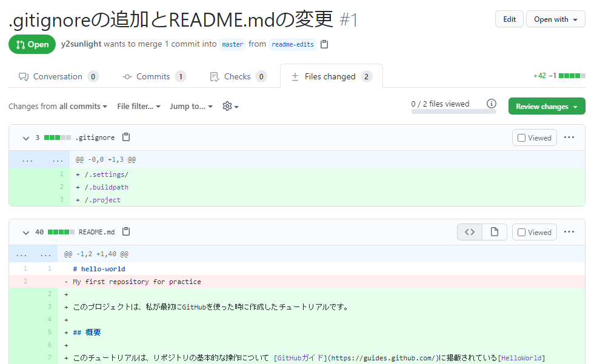
Task: Click the Review changes button
Action: 546,107
